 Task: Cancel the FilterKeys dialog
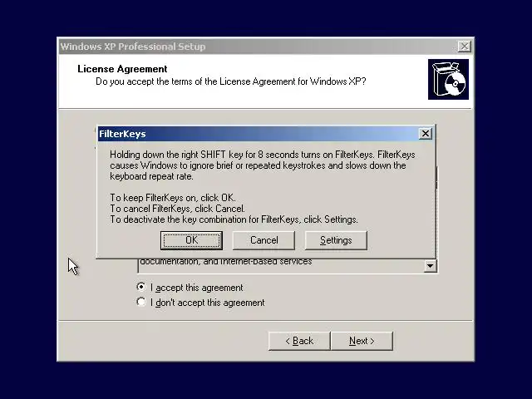(x=264, y=240)
